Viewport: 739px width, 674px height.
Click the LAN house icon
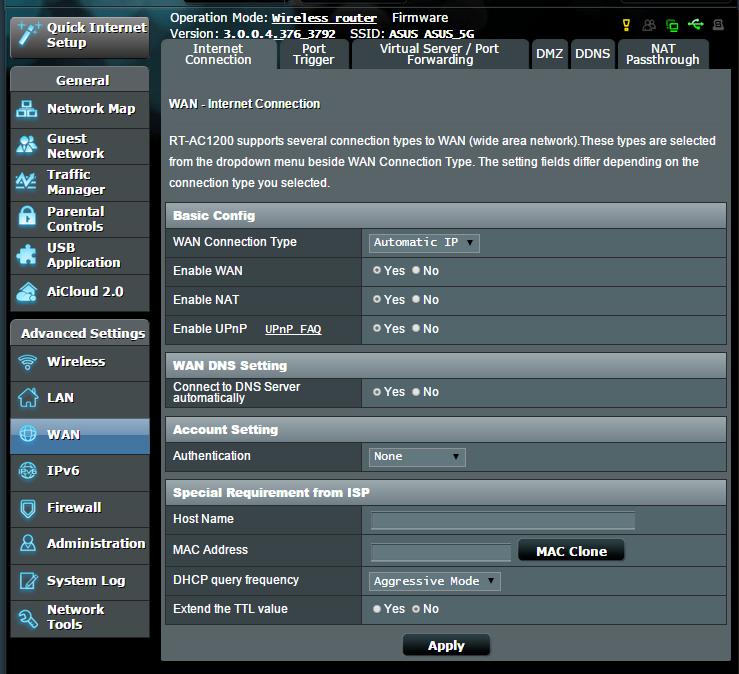click(28, 397)
